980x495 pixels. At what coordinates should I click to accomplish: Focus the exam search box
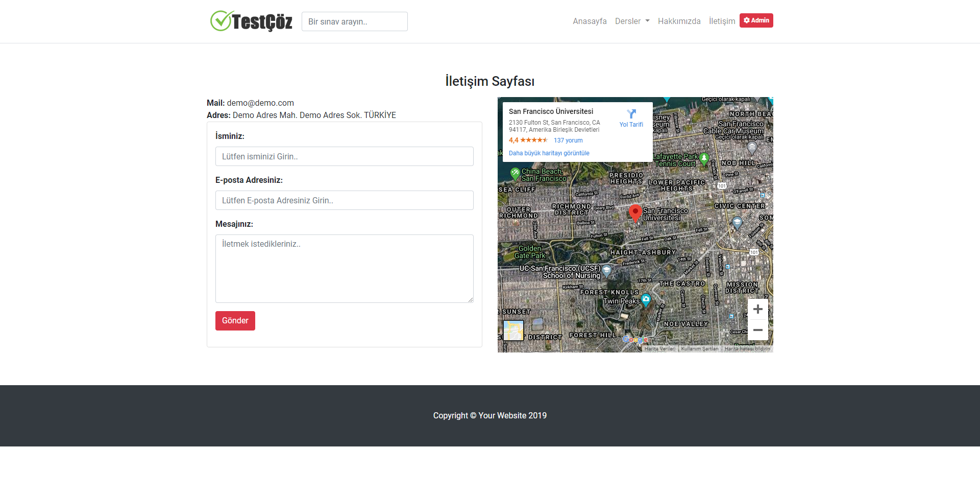click(x=355, y=21)
